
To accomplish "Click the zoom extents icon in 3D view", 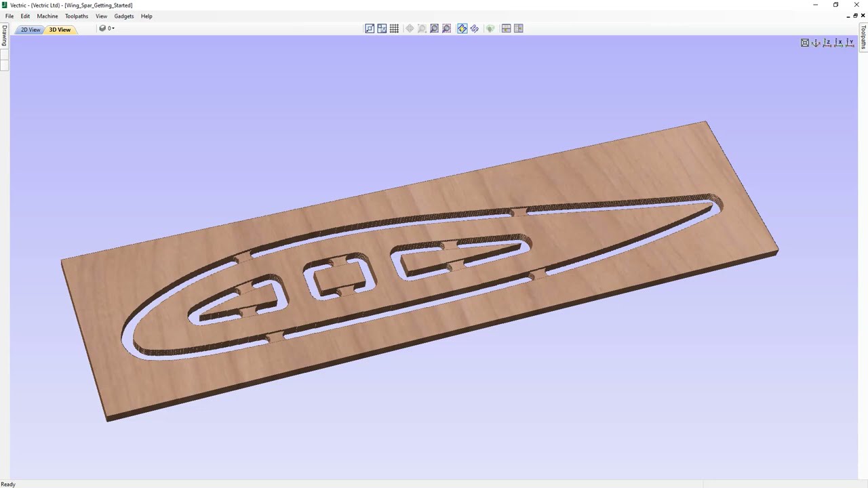I will pos(805,43).
